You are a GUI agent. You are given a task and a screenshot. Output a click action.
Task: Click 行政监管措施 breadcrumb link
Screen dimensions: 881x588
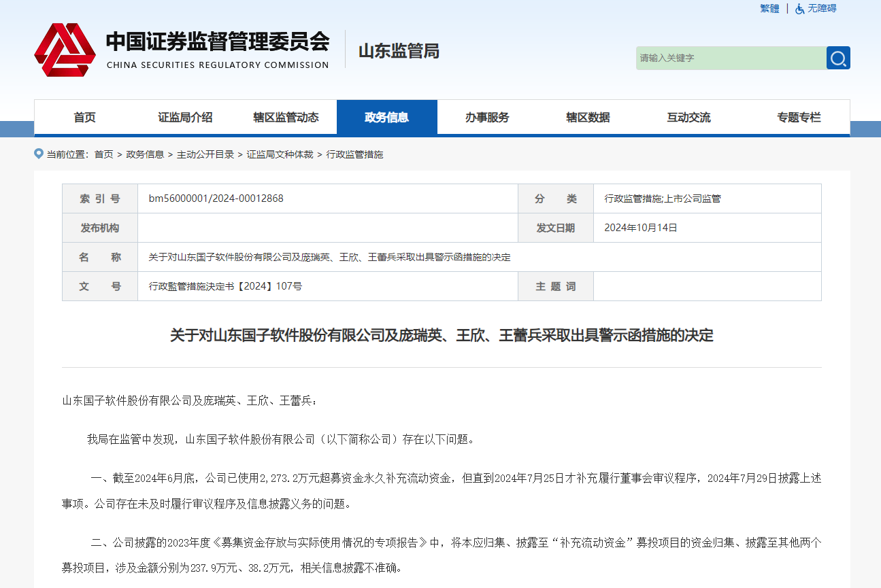[354, 154]
